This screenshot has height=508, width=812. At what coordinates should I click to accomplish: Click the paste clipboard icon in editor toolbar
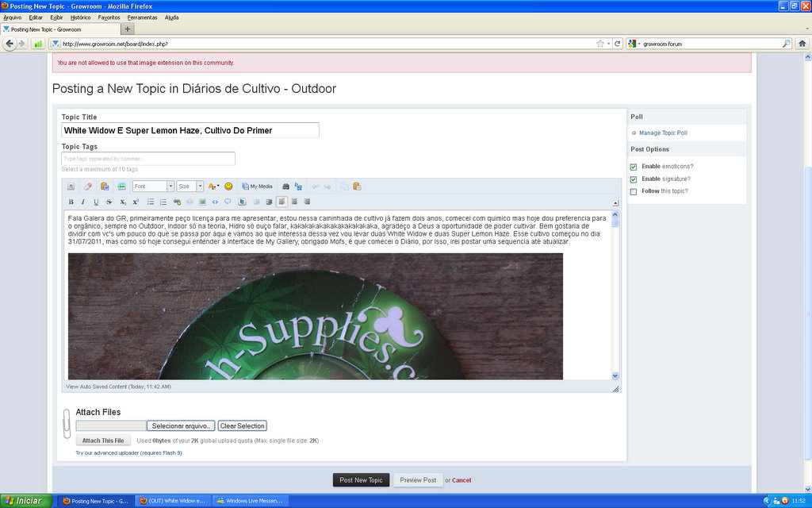(357, 186)
